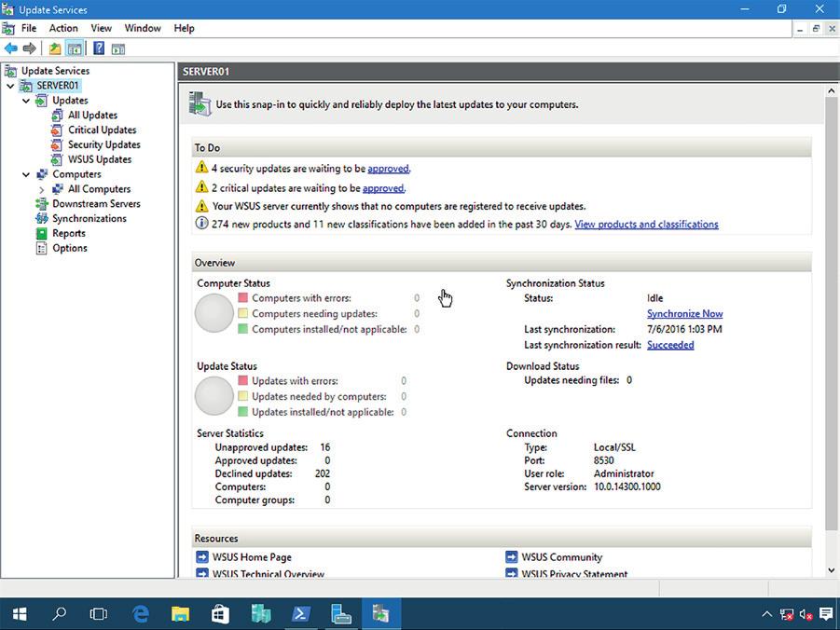This screenshot has width=840, height=630.
Task: Click the Synchronize Now link
Action: 684,314
